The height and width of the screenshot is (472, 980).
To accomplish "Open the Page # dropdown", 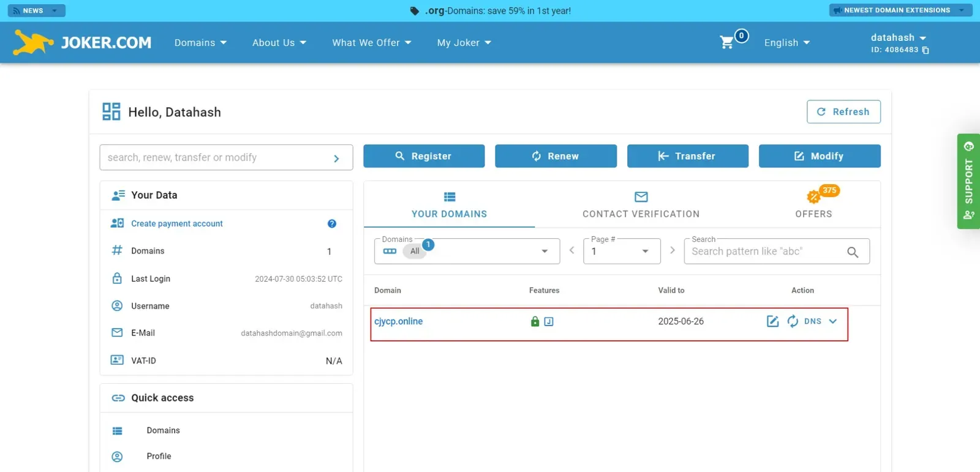I will pos(622,251).
